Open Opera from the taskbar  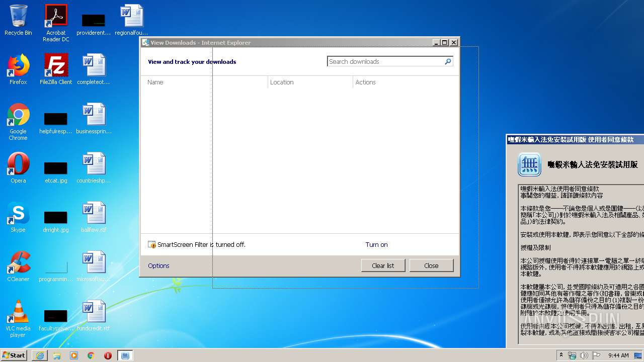coord(108,355)
